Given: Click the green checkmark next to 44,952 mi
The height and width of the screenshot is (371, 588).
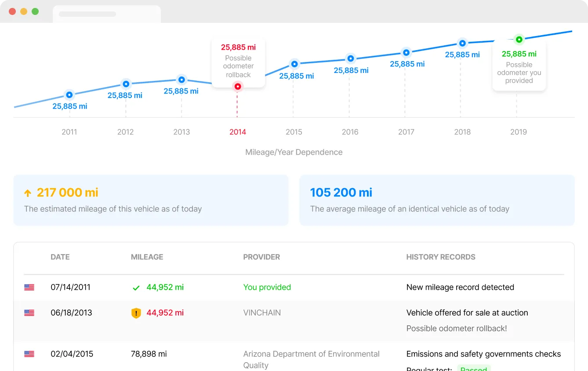Looking at the screenshot, I should tap(136, 288).
